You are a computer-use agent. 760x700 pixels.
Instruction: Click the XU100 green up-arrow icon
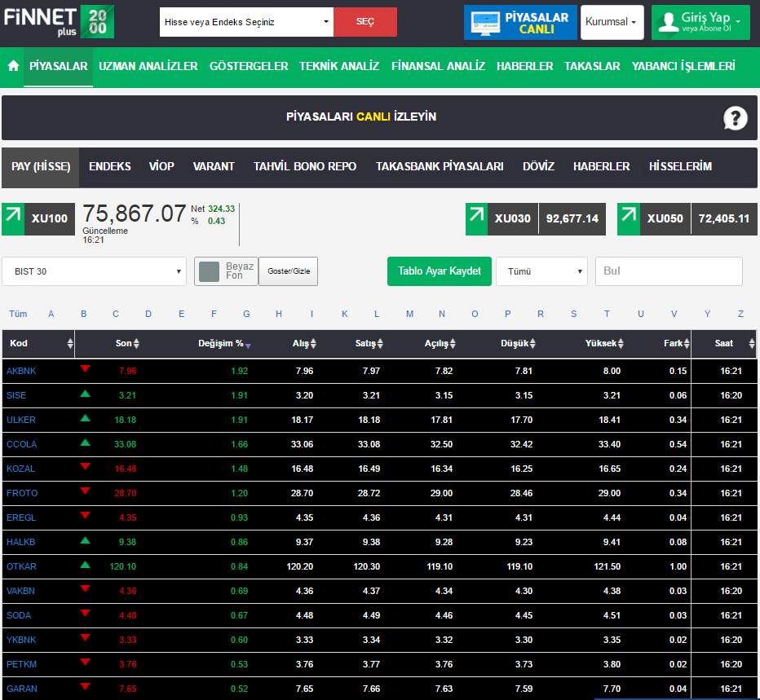(x=13, y=219)
